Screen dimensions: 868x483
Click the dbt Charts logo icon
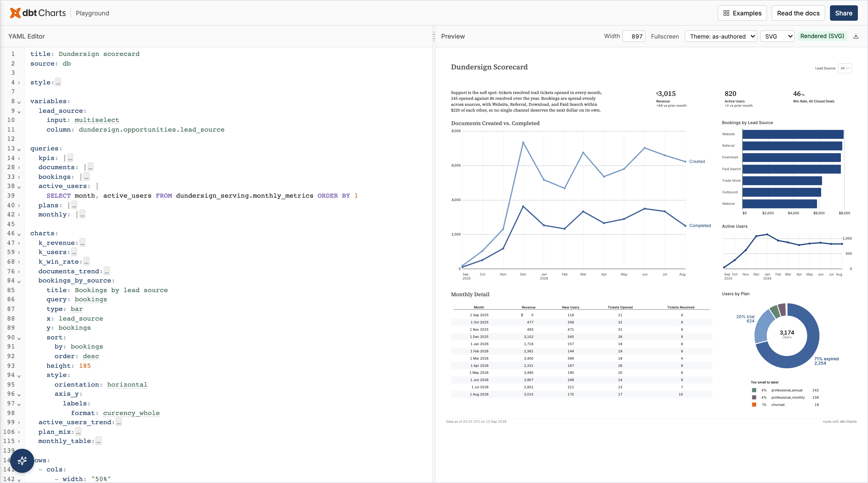point(15,13)
